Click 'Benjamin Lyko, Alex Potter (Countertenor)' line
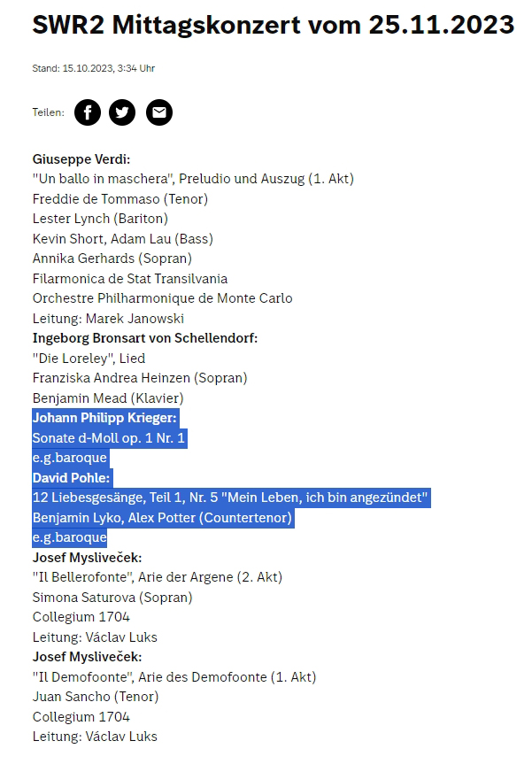Image resolution: width=532 pixels, height=764 pixels. point(162,517)
